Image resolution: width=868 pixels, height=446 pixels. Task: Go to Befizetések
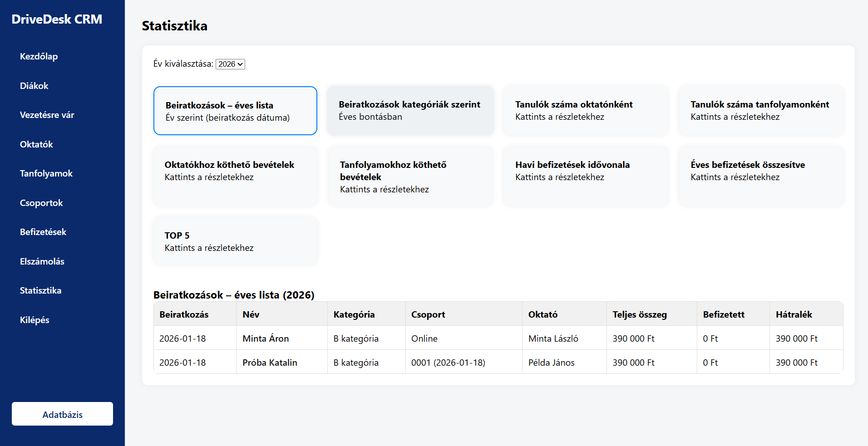pos(43,232)
